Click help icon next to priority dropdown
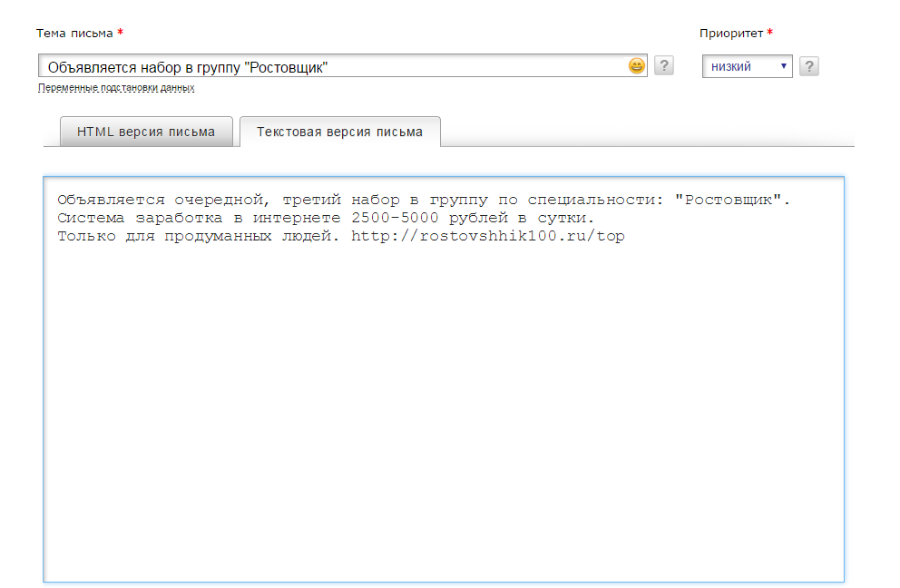The image size is (900, 588). (x=809, y=66)
